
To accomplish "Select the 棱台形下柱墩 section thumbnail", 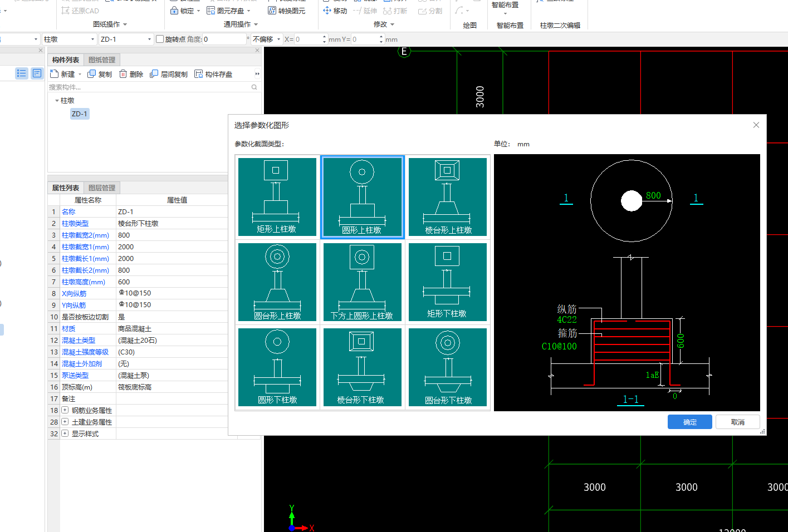I will click(362, 367).
